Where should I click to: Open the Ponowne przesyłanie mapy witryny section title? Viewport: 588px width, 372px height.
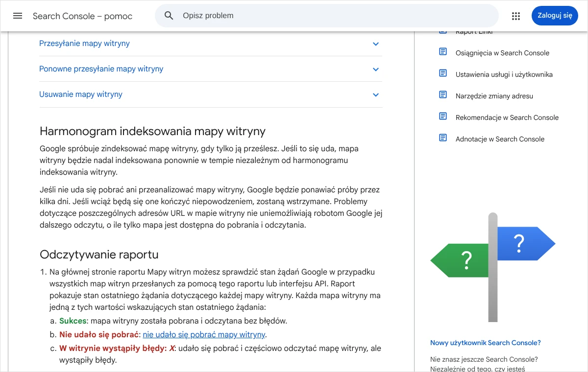(101, 69)
